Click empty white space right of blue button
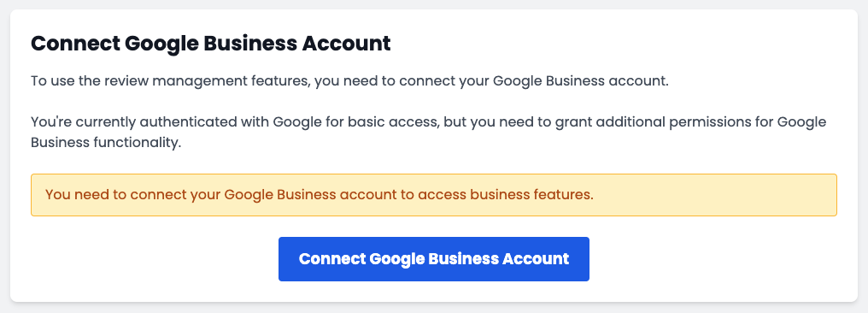Viewport: 868px width, 313px height. (x=714, y=259)
